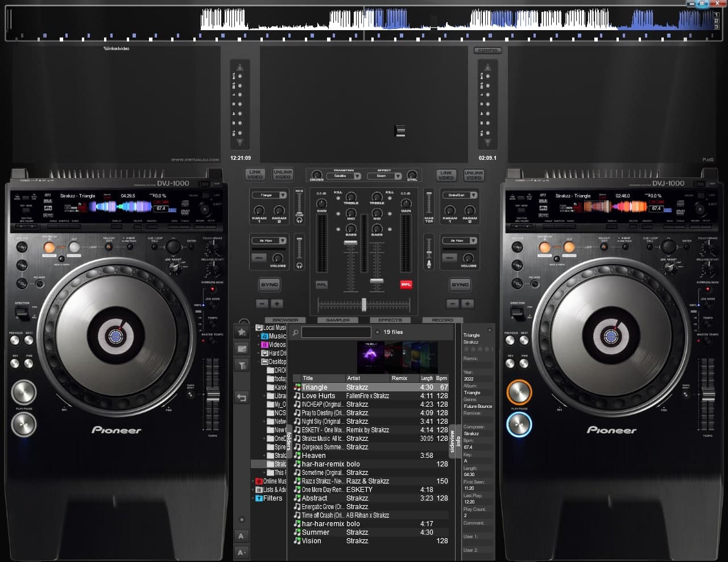Click the CONFIG button
The image size is (728, 562).
[x=488, y=50]
